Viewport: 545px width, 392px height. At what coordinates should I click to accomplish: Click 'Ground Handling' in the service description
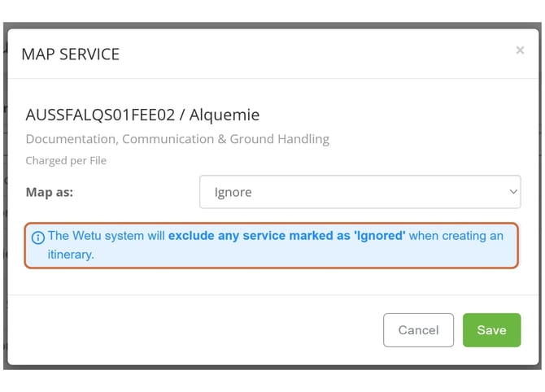279,139
